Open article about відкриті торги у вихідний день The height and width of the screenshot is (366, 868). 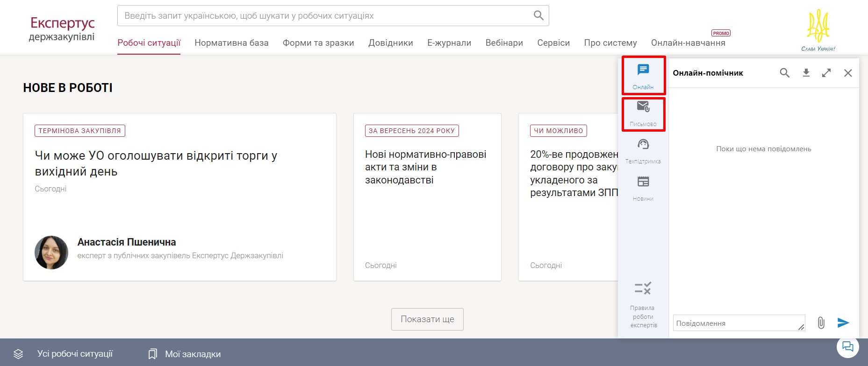coord(156,163)
